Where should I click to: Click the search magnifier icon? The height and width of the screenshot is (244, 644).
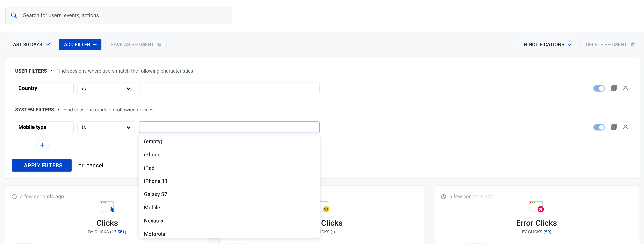pos(14,15)
